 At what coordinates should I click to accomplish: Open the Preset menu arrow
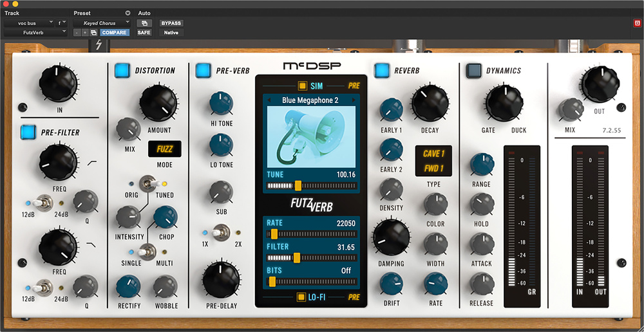pyautogui.click(x=128, y=13)
